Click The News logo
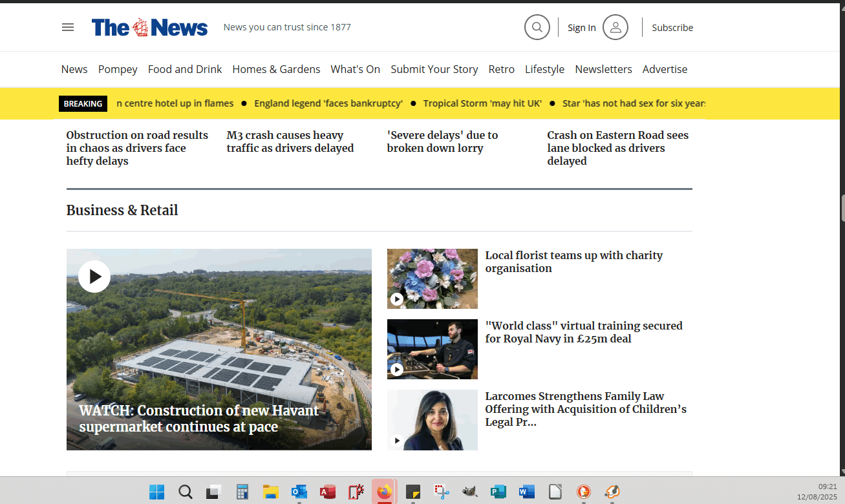This screenshot has height=504, width=845. pyautogui.click(x=149, y=27)
